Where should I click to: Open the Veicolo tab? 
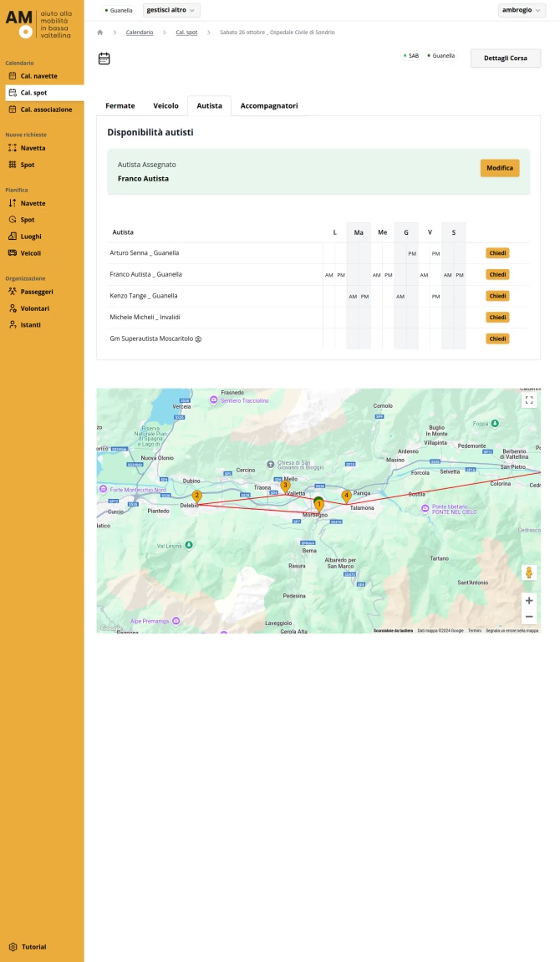(165, 106)
